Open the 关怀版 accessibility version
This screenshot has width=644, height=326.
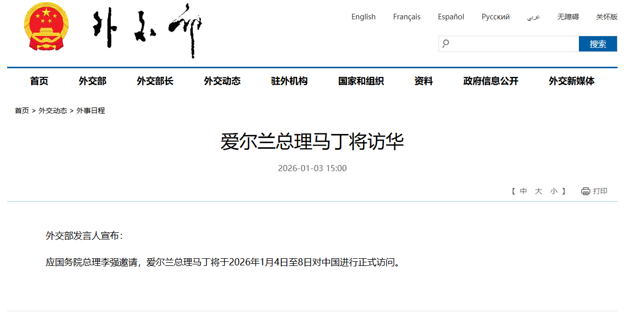[x=607, y=17]
